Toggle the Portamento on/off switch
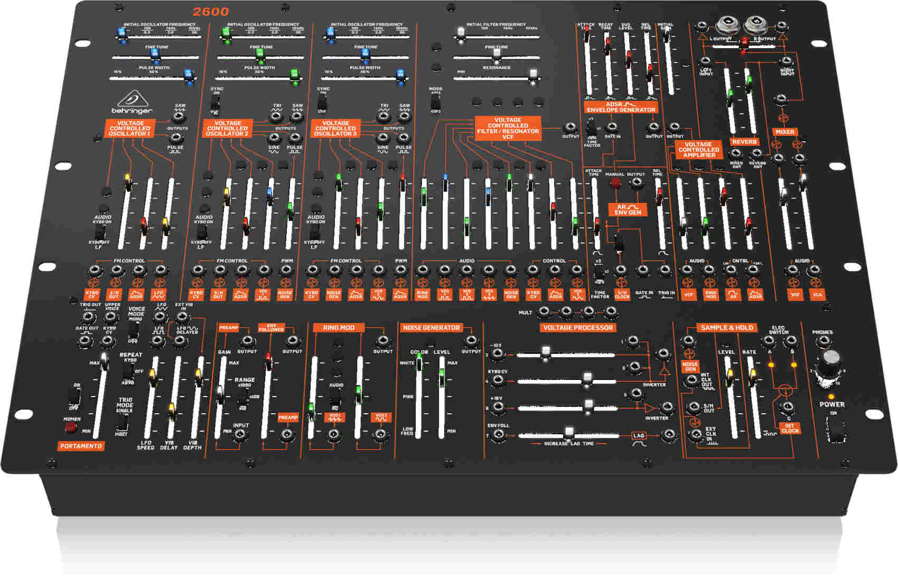898x588 pixels. [x=76, y=396]
